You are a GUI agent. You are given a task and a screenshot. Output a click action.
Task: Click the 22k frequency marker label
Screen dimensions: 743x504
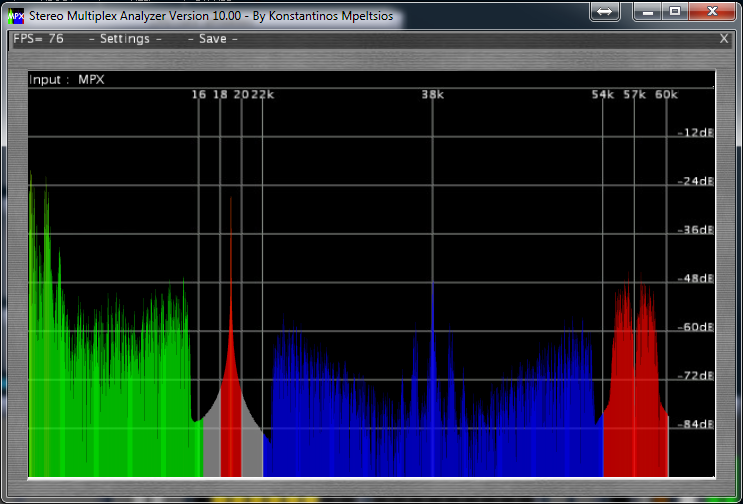263,95
